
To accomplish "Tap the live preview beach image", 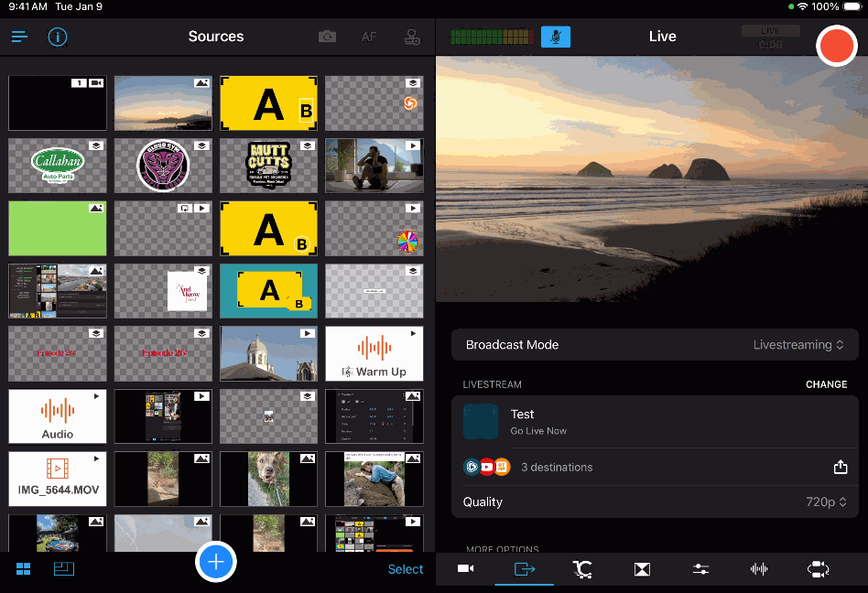I will click(652, 178).
